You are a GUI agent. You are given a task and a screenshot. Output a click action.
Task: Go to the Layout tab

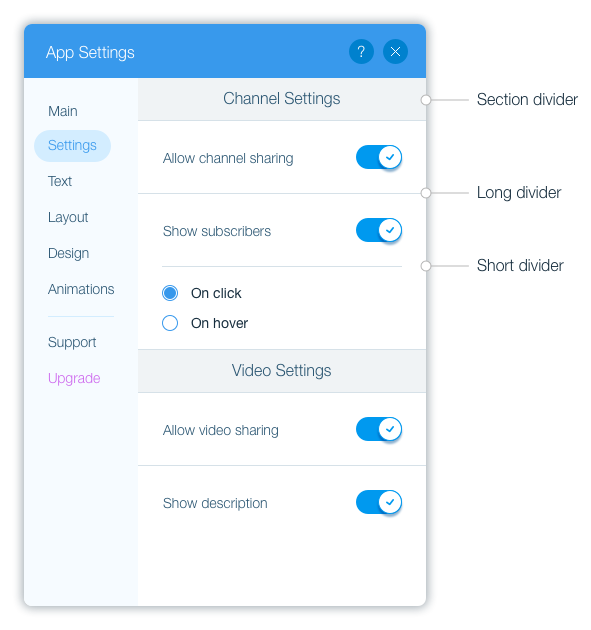pos(68,217)
